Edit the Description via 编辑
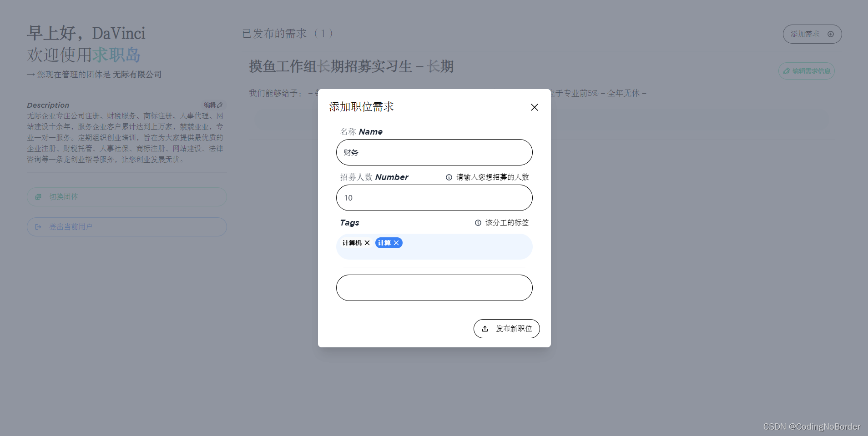868x436 pixels. point(213,105)
